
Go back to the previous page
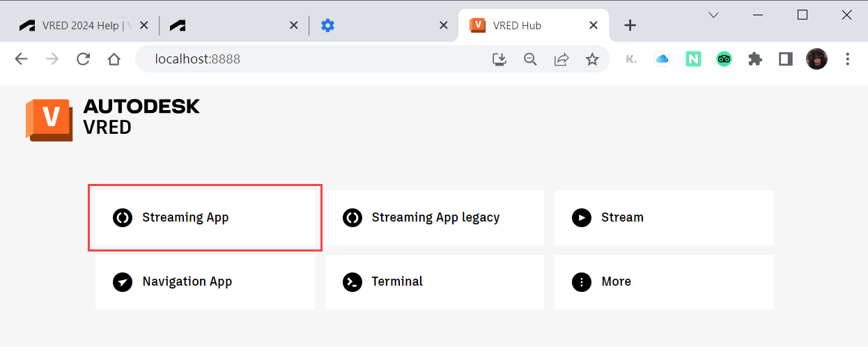click(x=22, y=59)
